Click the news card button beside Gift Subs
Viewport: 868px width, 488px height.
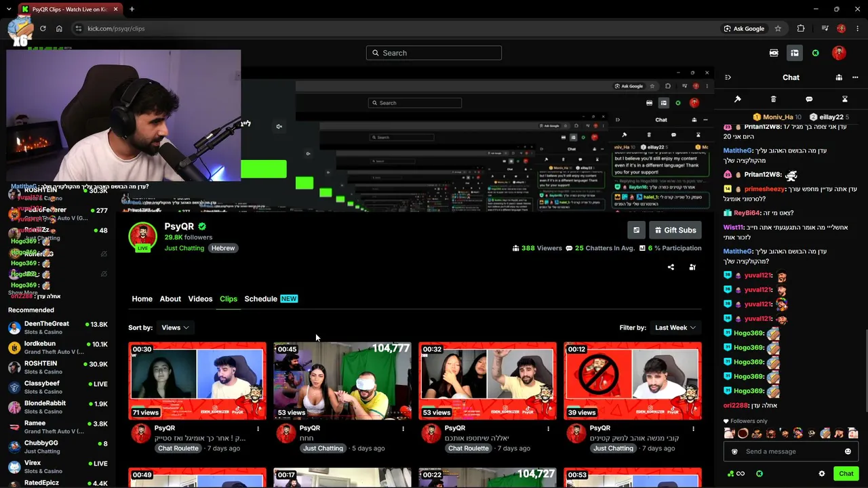636,230
